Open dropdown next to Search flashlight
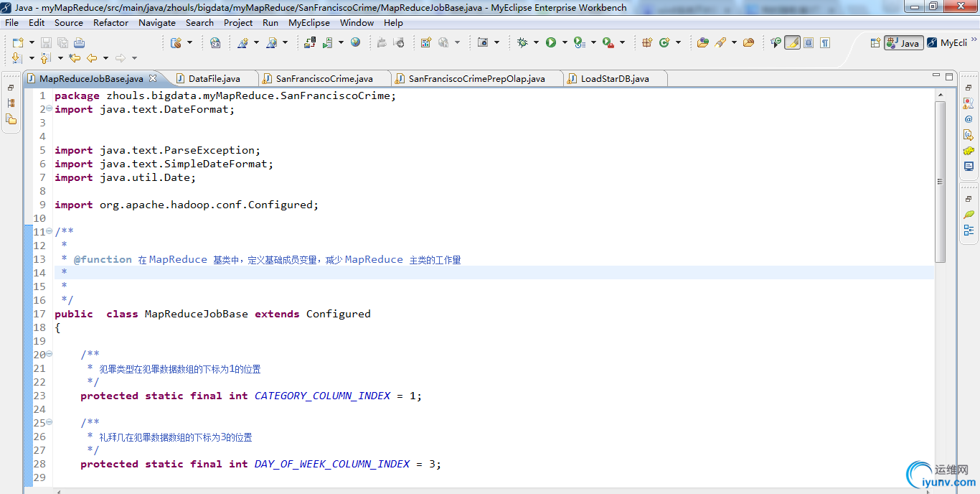This screenshot has height=494, width=980. [x=734, y=43]
